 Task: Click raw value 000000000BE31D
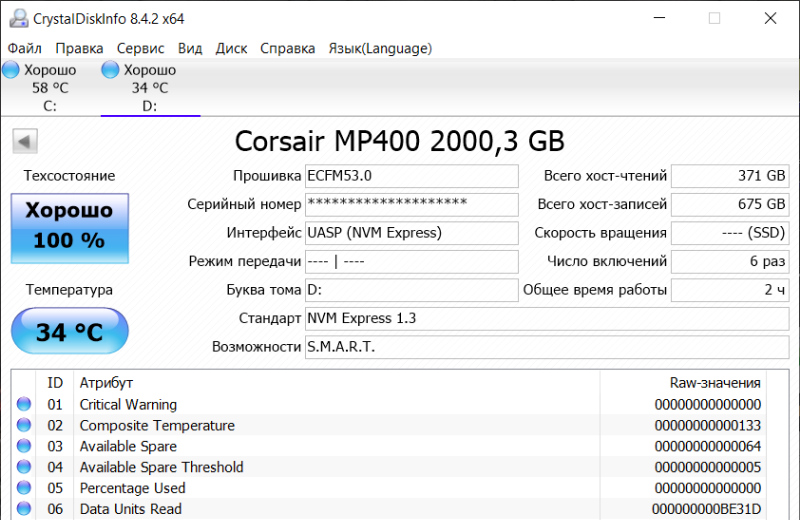707,509
